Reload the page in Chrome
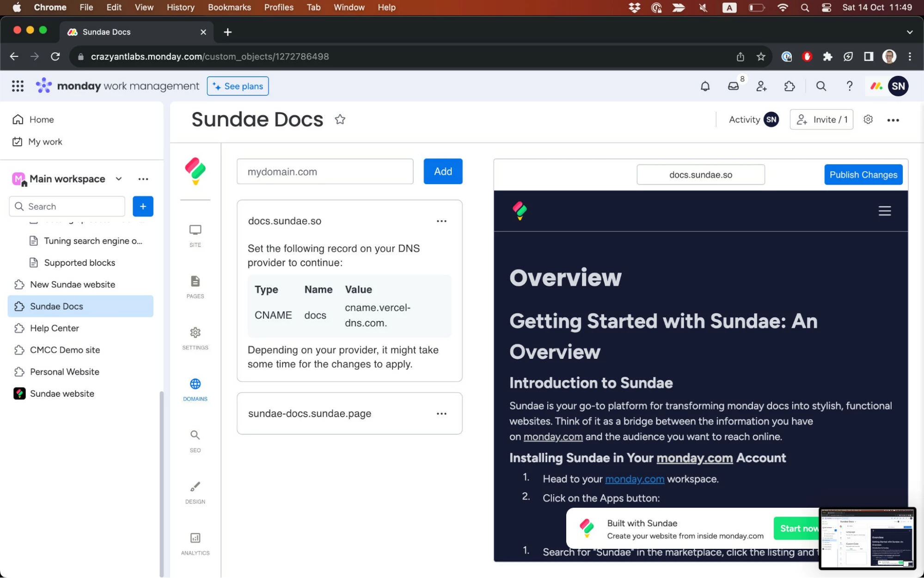The image size is (924, 578). point(55,56)
